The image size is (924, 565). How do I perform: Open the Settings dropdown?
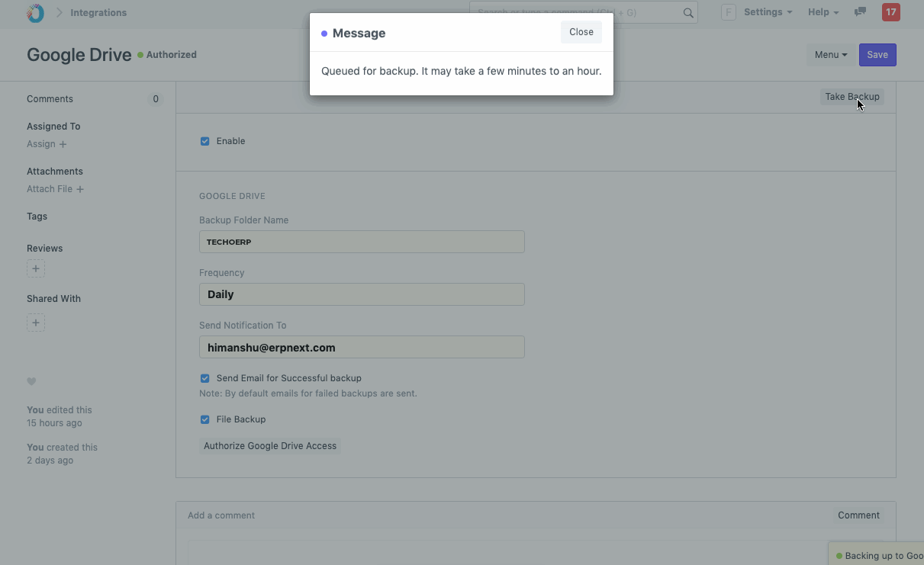[x=768, y=12]
